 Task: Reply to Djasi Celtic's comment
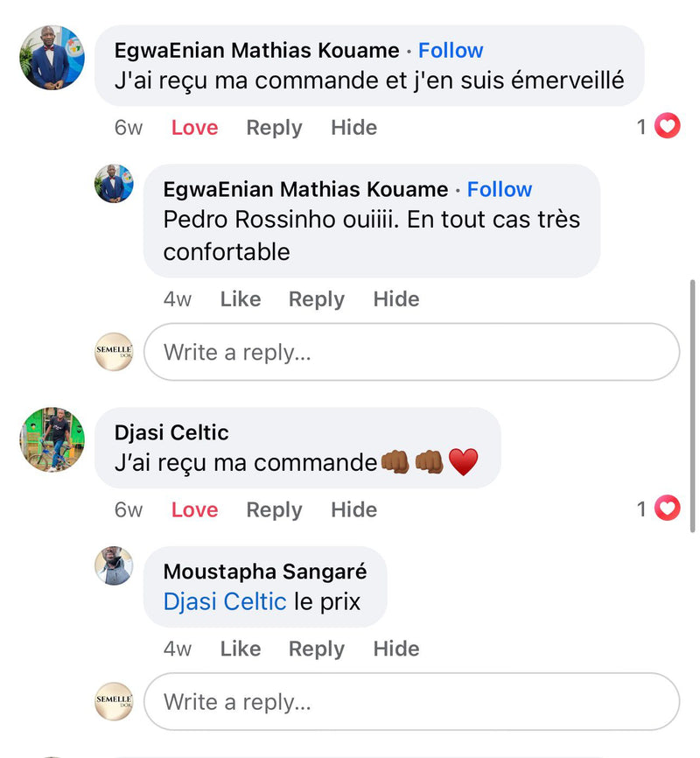pyautogui.click(x=274, y=509)
